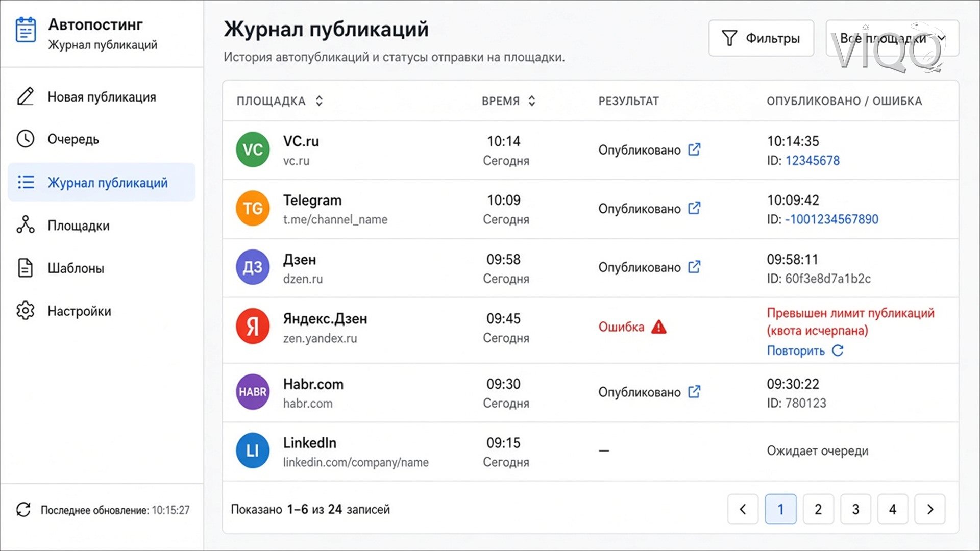980x551 pixels.
Task: Go to Очередь section
Action: (102, 139)
